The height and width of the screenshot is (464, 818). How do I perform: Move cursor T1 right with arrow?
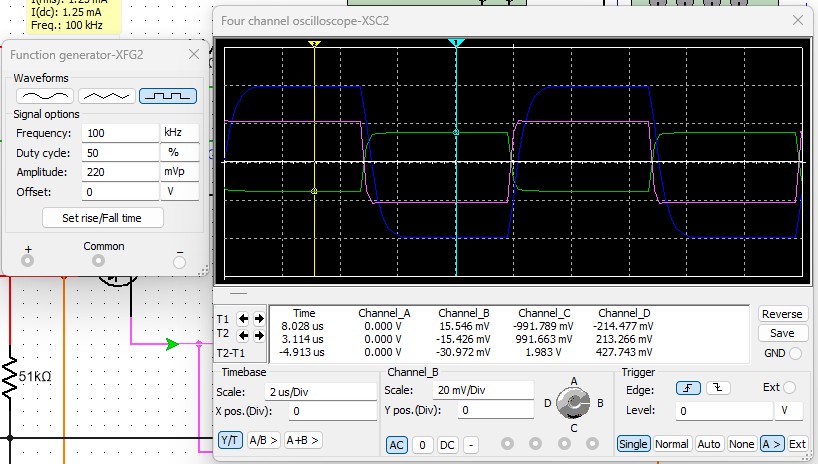tap(259, 318)
